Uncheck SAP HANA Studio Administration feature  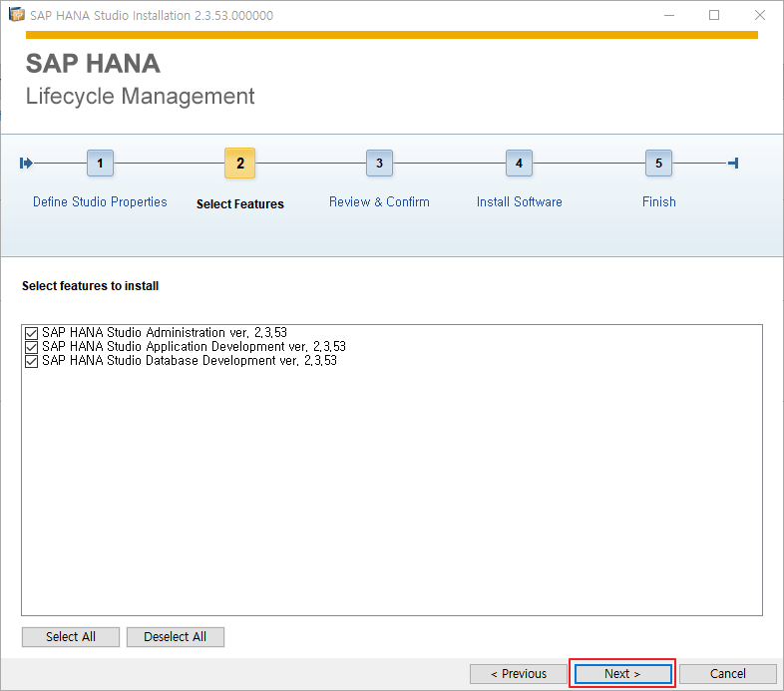(x=32, y=333)
